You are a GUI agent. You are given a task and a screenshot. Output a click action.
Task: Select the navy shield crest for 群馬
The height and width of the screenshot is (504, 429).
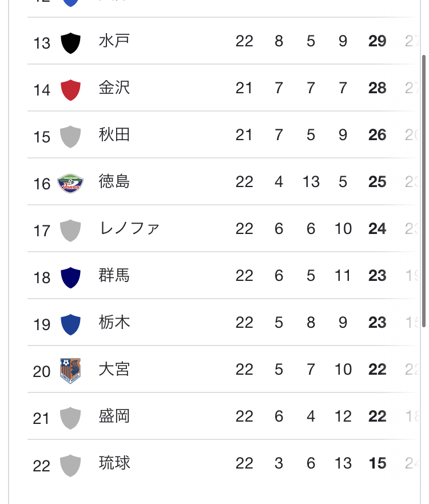(70, 277)
